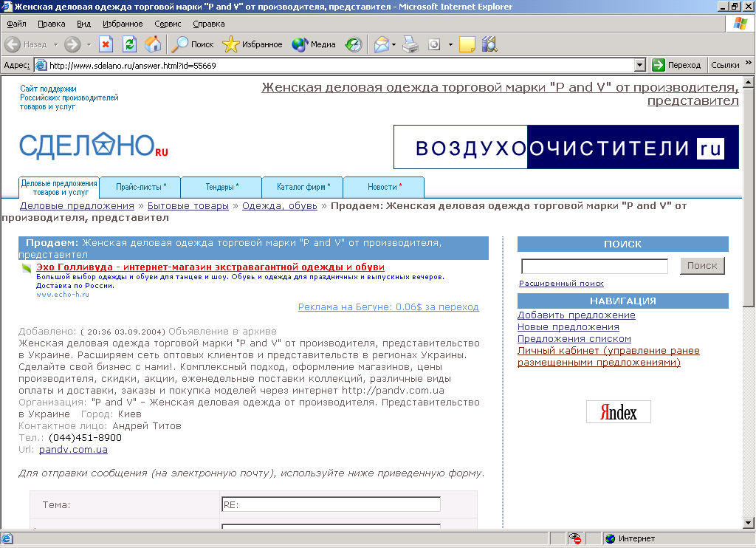Screen dimensions: 756x548
Task: Open History (journal) clock icon
Action: (354, 44)
